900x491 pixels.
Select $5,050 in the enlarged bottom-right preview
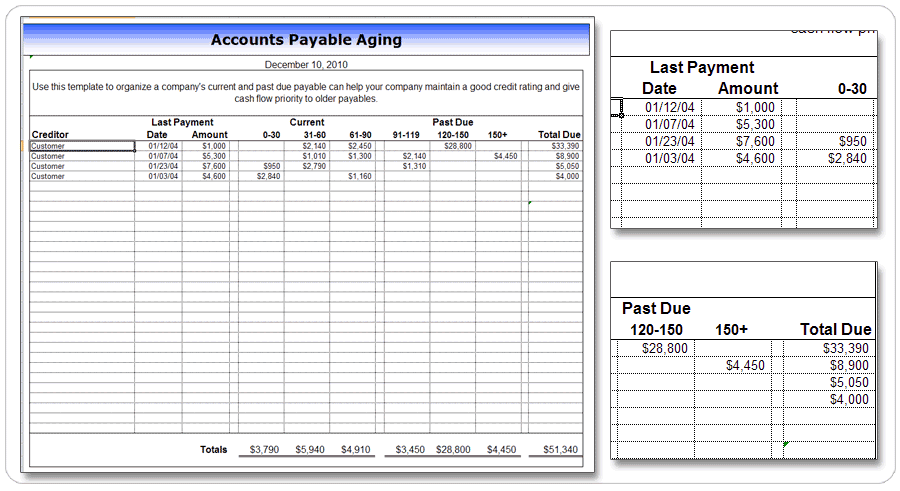(849, 382)
